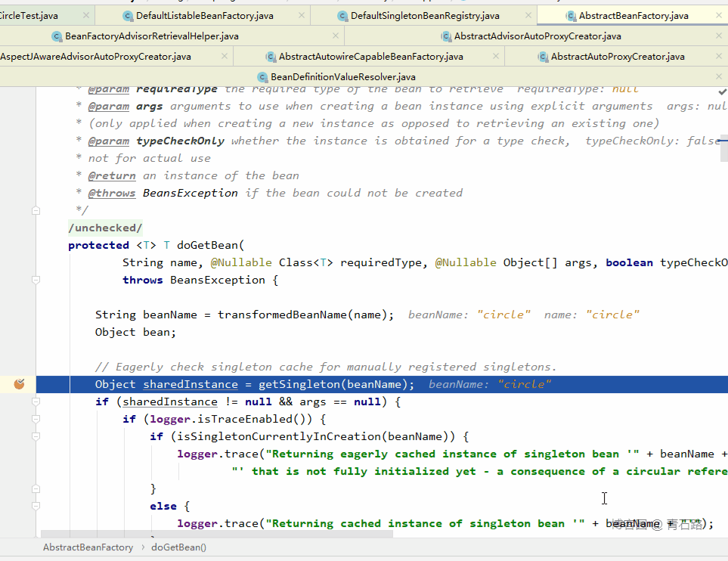Open the AbstractAutowireCapableBeanFactory.java tab

click(x=370, y=57)
